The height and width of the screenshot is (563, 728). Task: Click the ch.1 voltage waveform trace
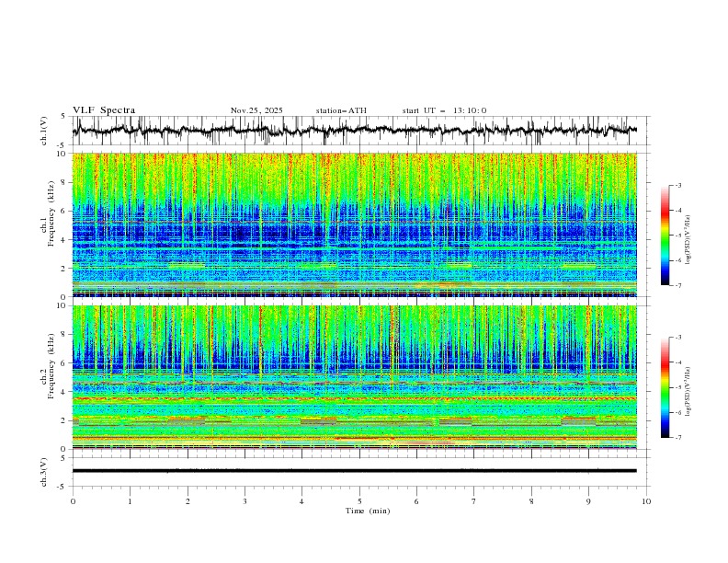355,130
